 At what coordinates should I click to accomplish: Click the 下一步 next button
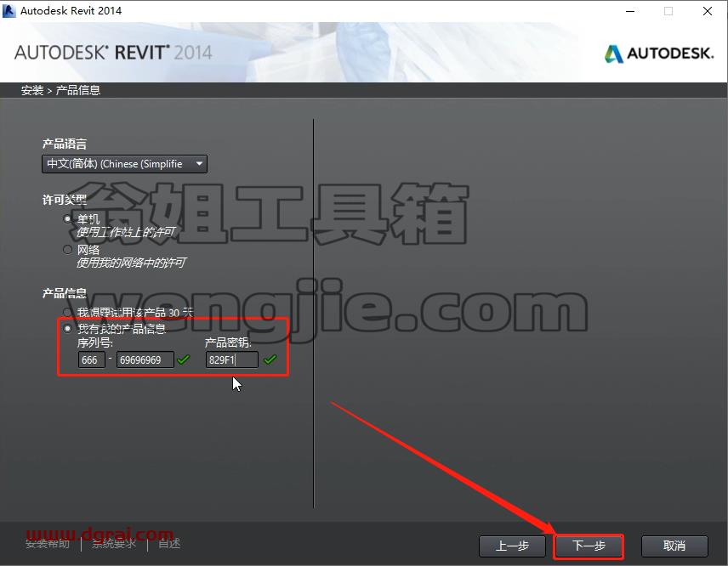[589, 546]
